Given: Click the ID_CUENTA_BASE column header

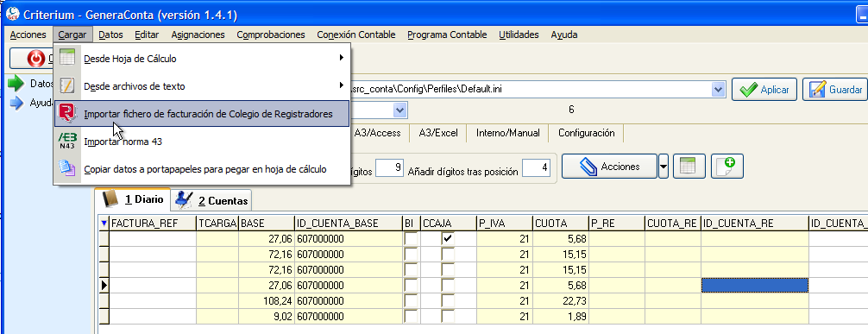Looking at the screenshot, I should (349, 224).
